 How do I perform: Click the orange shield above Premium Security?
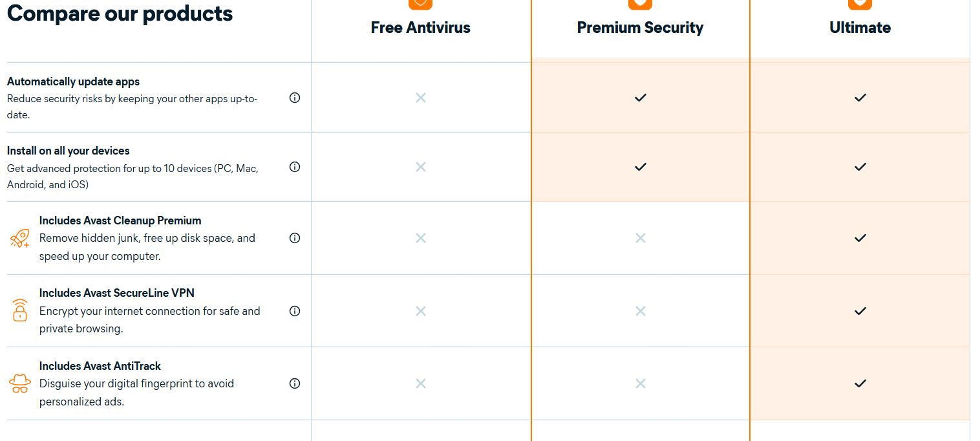click(x=640, y=4)
